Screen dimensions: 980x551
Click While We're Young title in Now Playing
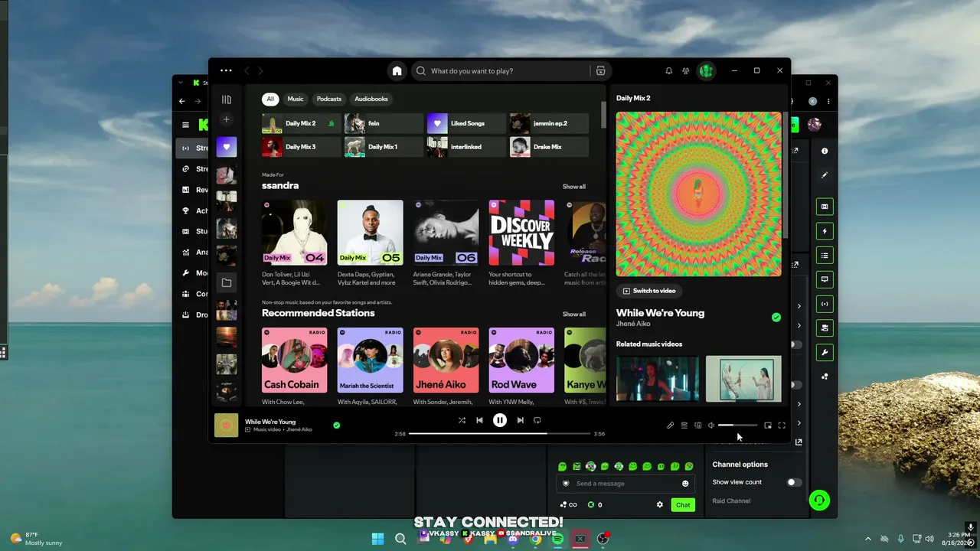pyautogui.click(x=660, y=313)
